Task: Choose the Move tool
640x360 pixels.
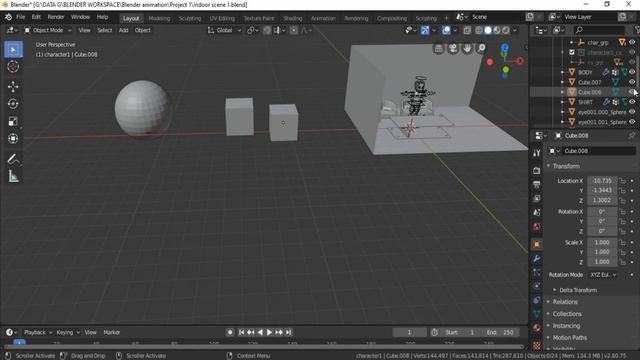Action: pos(13,87)
